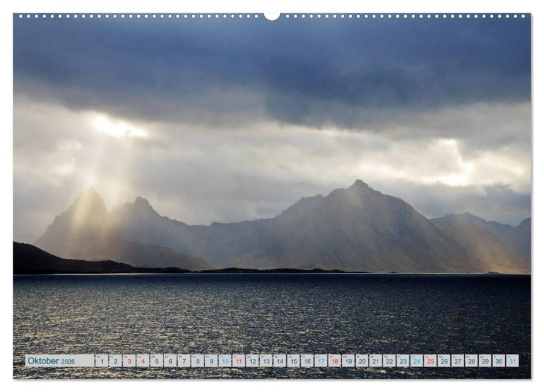Click red day 18 date cell
544x392 pixels.
335,361
